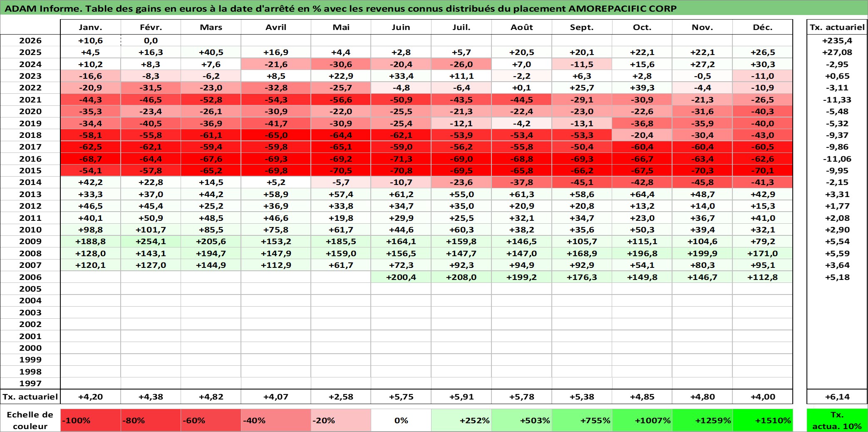Select the 2019 August value '-4,2'
This screenshot has width=868, height=432.
522,123
